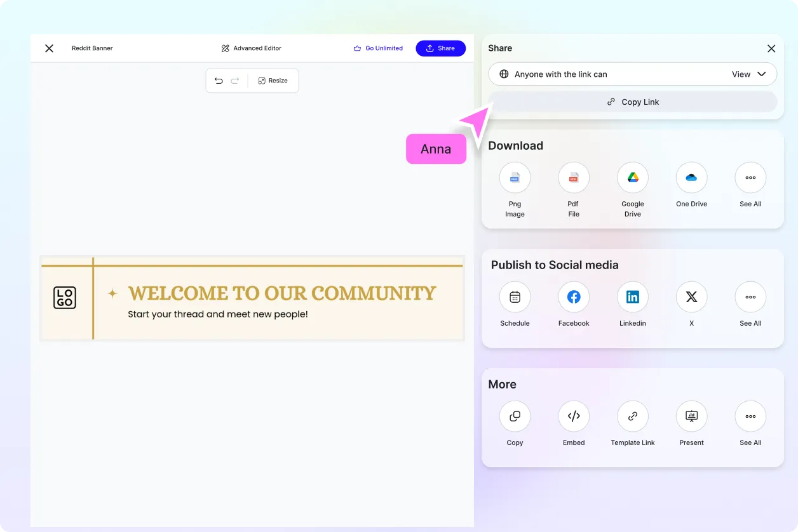Click the blue Share button
The width and height of the screenshot is (798, 532).
(440, 48)
